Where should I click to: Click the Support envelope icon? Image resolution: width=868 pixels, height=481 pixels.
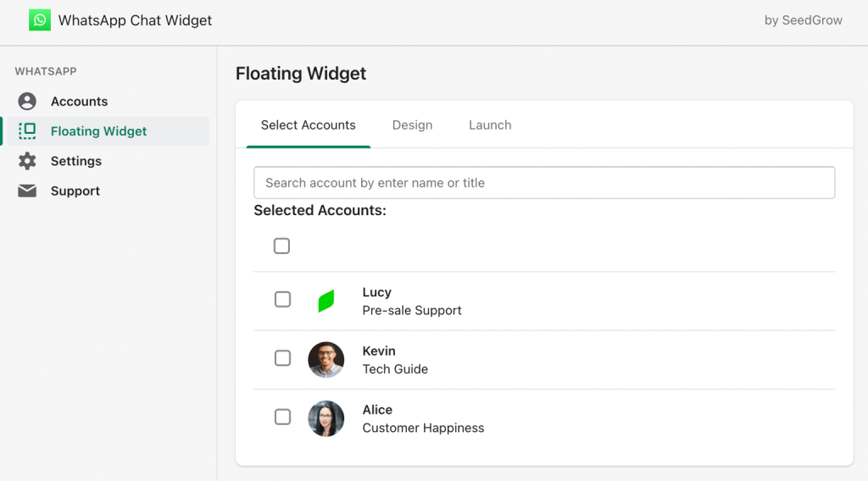click(27, 191)
